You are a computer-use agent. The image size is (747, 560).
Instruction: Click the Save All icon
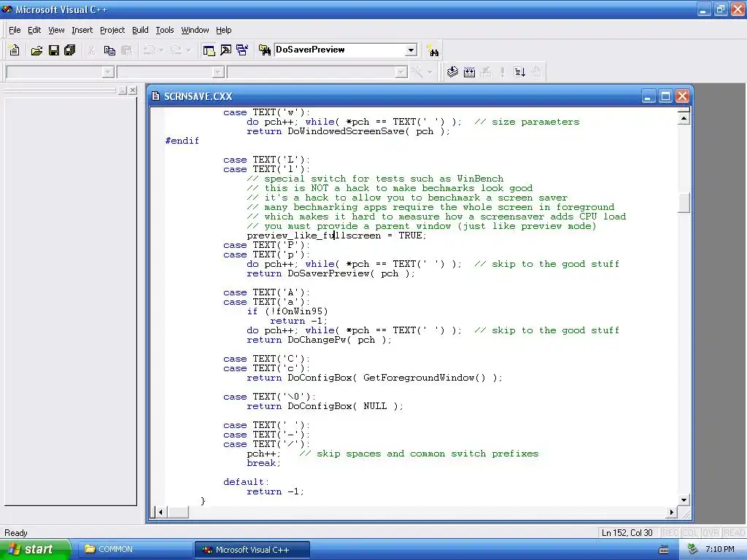point(70,50)
